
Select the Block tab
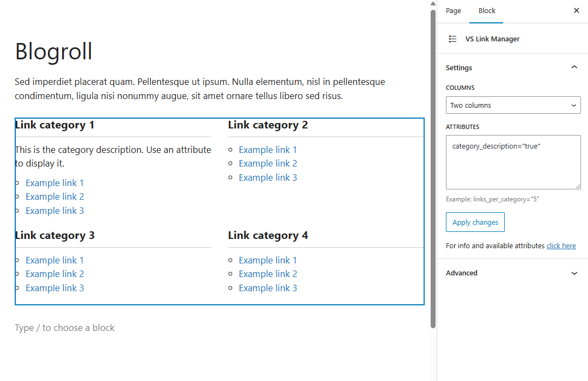point(487,11)
